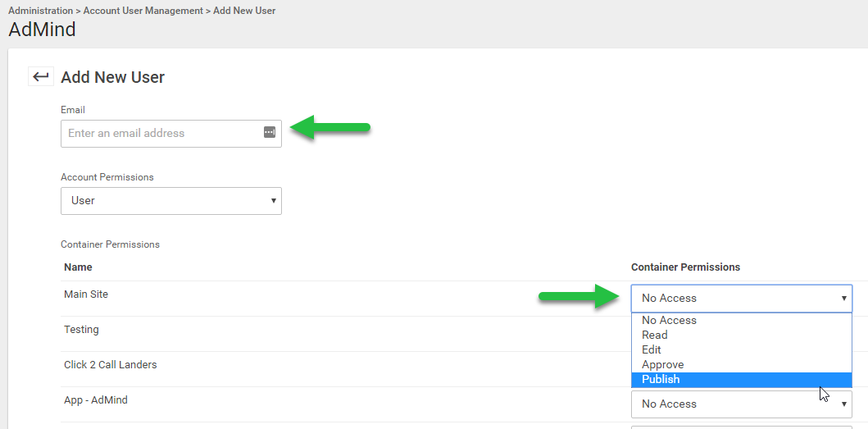This screenshot has width=868, height=429.
Task: Click the Add New User heading
Action: [x=112, y=77]
